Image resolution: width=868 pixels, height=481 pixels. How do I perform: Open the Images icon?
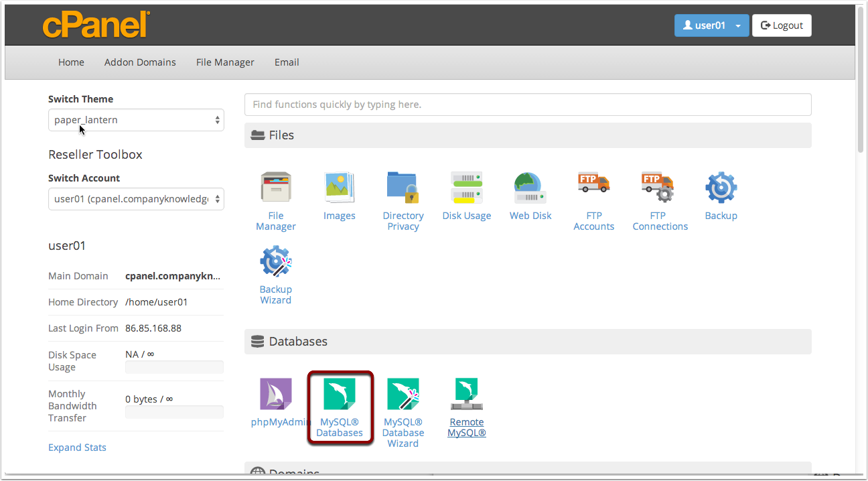340,188
